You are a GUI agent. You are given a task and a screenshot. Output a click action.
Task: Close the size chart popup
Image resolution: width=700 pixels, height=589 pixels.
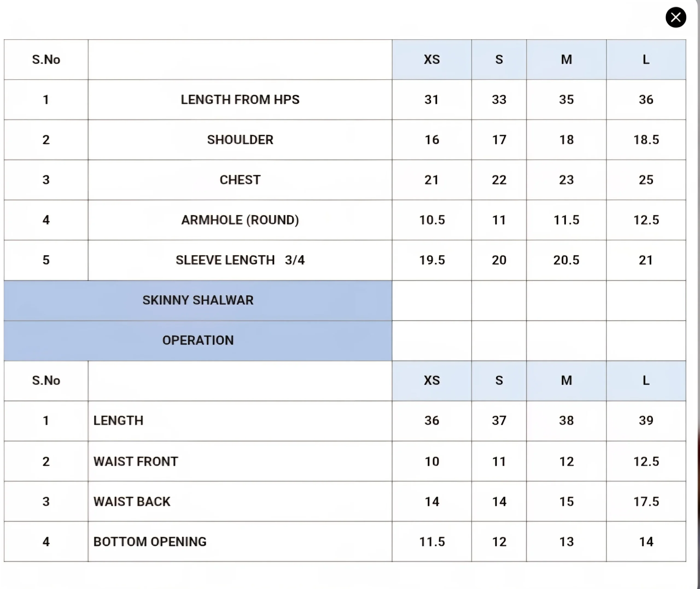point(676,17)
